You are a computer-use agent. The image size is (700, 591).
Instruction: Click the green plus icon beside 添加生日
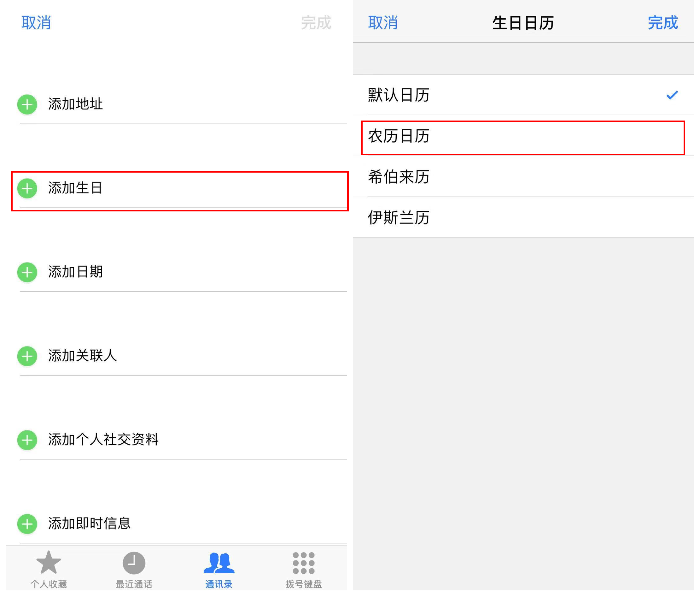[x=27, y=188]
